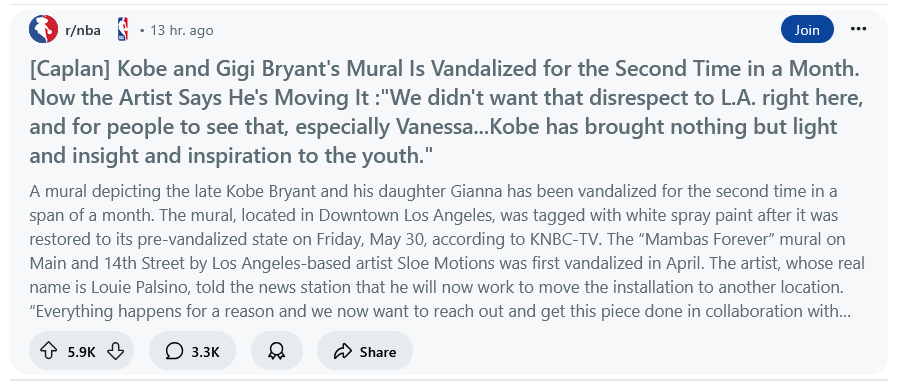Image resolution: width=900 pixels, height=383 pixels.
Task: Click the 5.9K vote score
Action: tap(82, 351)
